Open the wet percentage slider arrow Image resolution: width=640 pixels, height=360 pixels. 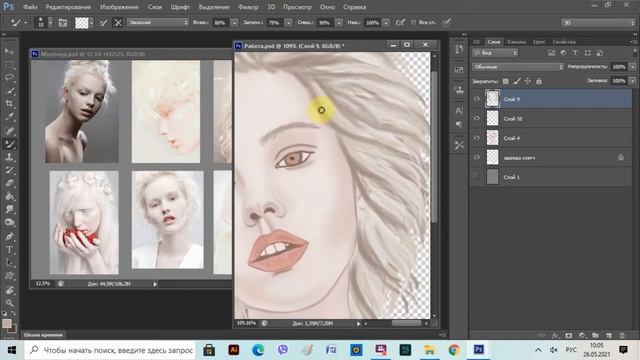click(235, 23)
